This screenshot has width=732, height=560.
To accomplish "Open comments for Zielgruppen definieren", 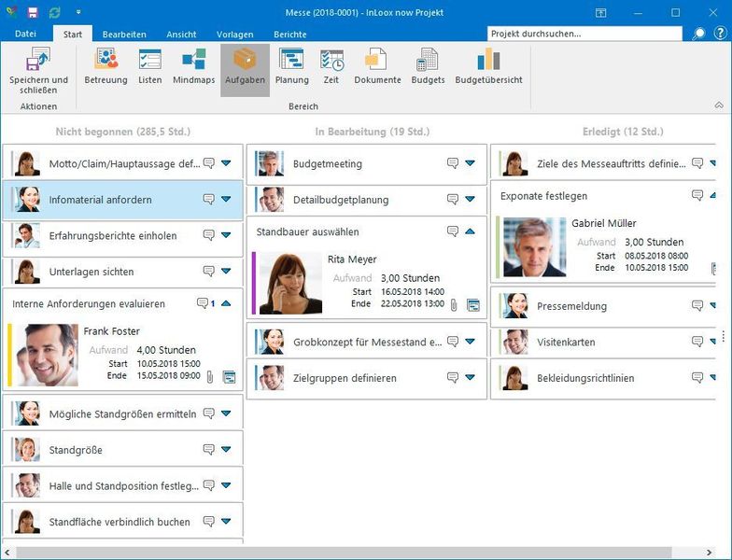I will click(x=452, y=377).
